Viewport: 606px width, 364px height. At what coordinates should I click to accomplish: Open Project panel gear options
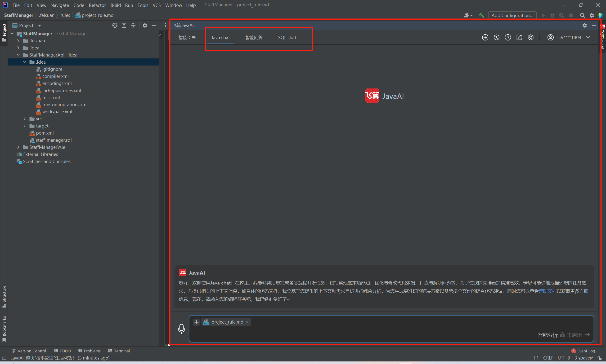145,25
